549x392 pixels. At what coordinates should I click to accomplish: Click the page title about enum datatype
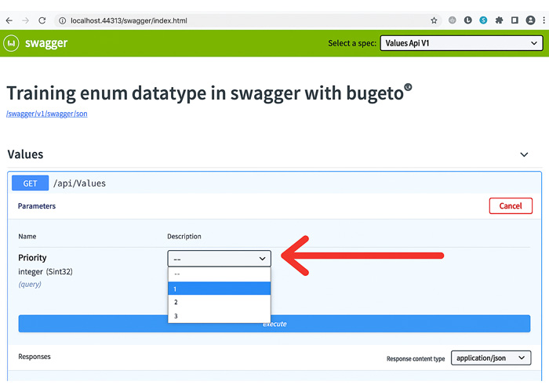(x=209, y=93)
